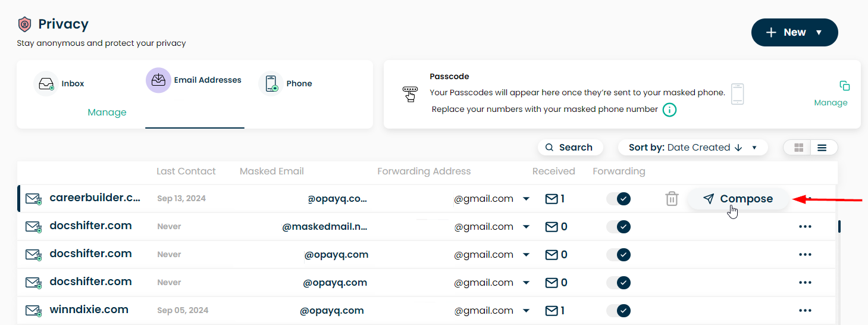Switch to list view layout icon
Viewport: 868px width, 325px height.
822,148
